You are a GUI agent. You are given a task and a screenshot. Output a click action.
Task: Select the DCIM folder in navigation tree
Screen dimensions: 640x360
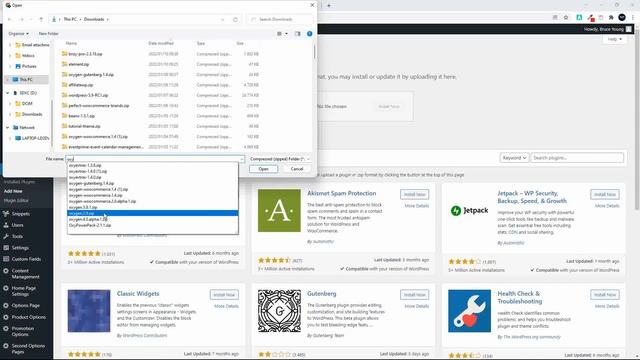click(x=27, y=104)
